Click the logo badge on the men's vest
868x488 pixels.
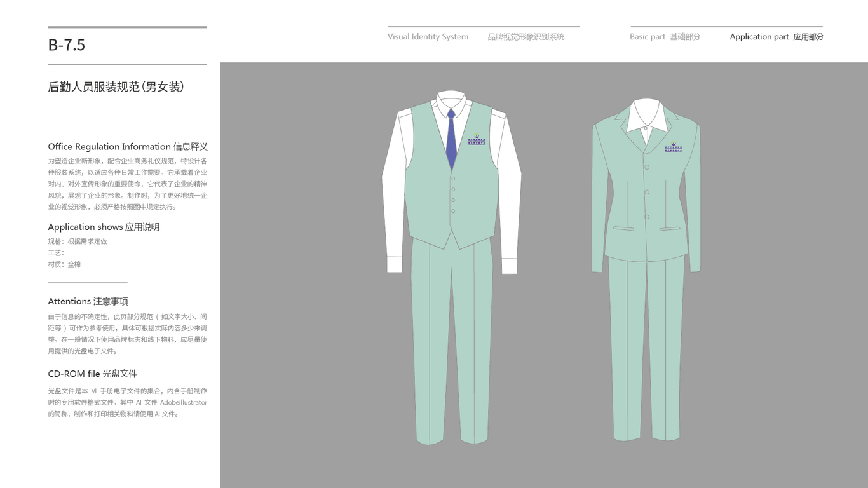[x=477, y=140]
